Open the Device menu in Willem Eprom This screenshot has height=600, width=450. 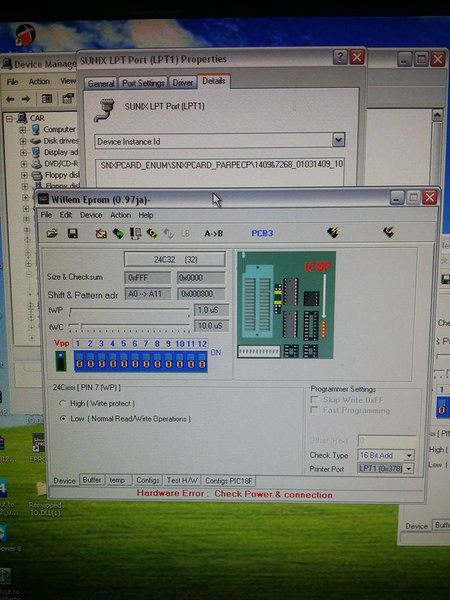pyautogui.click(x=91, y=215)
